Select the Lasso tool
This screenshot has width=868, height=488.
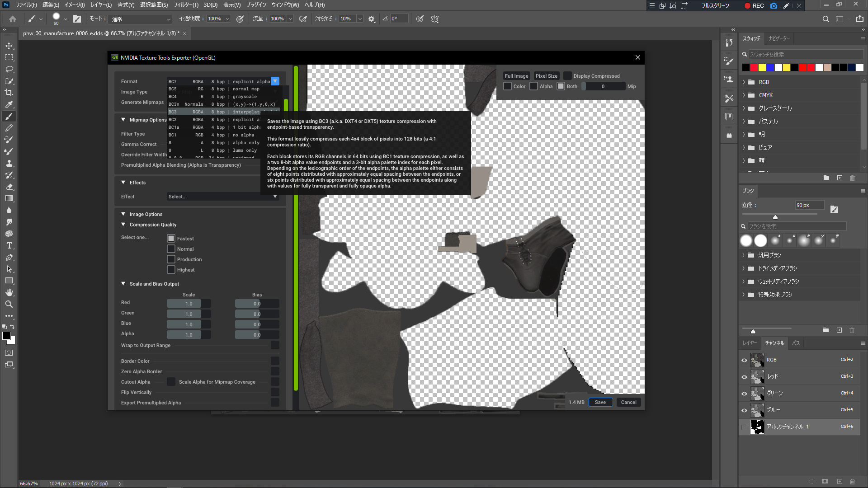point(9,69)
